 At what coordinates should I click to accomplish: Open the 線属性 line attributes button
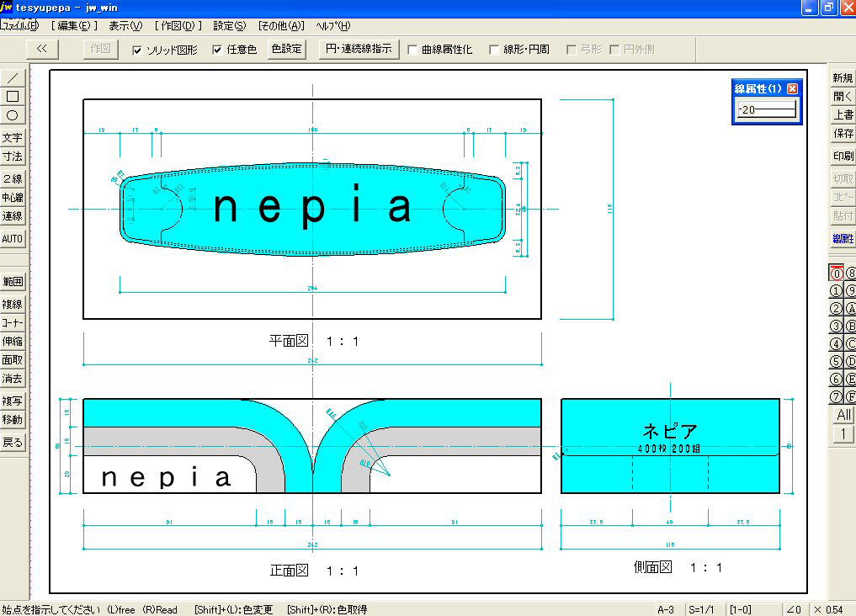(843, 238)
